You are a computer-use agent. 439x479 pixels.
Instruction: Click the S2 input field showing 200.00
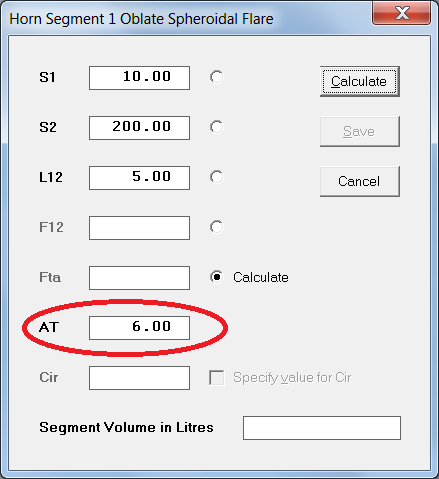[x=139, y=128]
